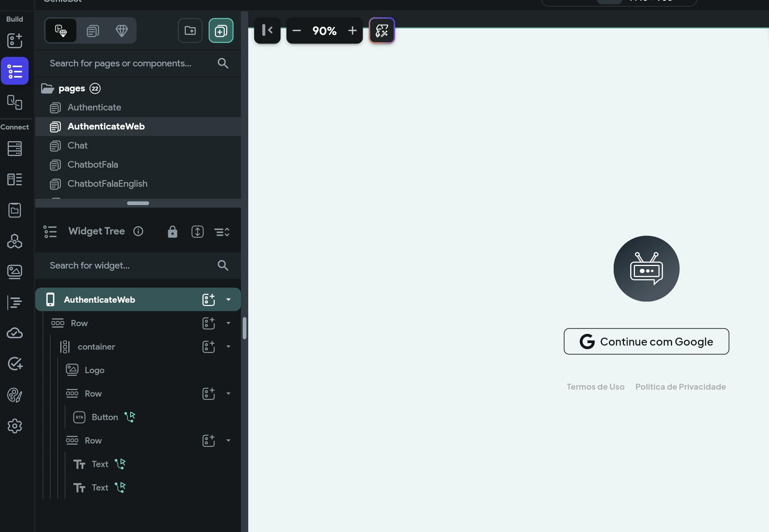The image size is (769, 532).
Task: Click the expand vertically icon in Widget Tree
Action: pyautogui.click(x=198, y=232)
